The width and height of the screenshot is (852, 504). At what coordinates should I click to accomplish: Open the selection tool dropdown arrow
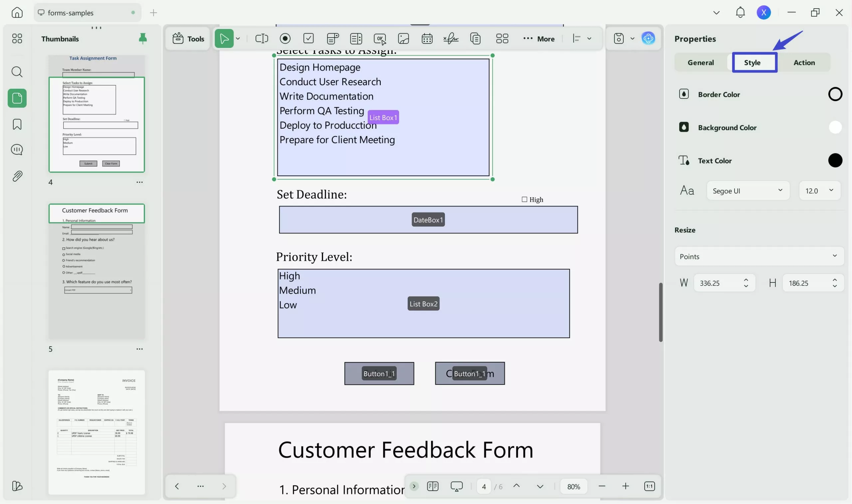(x=238, y=38)
